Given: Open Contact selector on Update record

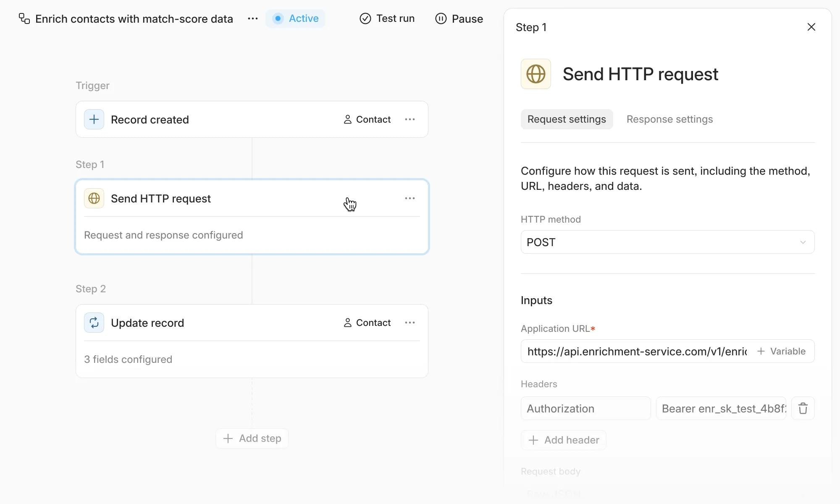Looking at the screenshot, I should point(367,323).
